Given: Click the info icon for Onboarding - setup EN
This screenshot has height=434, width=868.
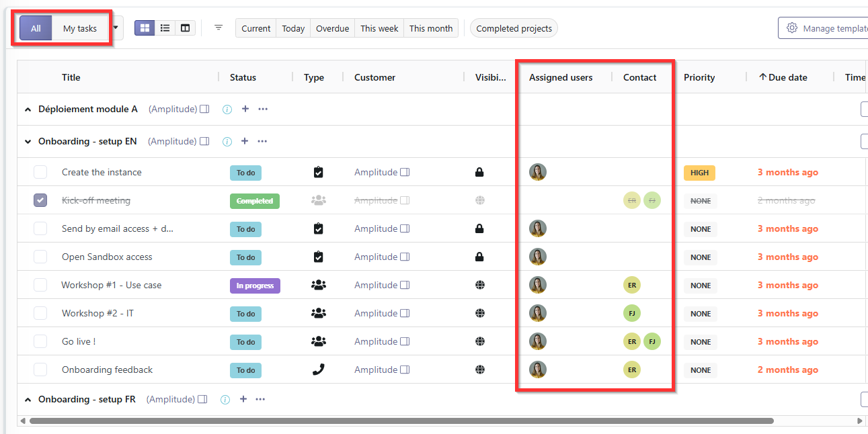Looking at the screenshot, I should tap(227, 142).
